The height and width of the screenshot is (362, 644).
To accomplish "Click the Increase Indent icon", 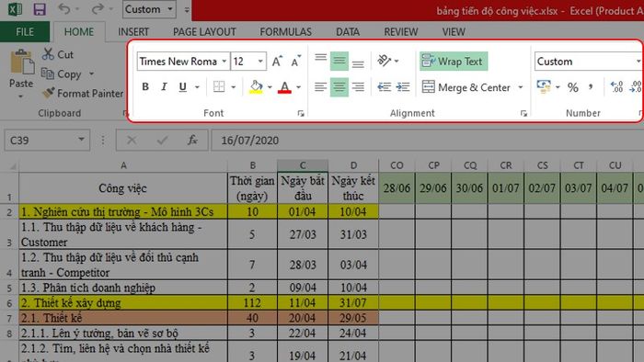I will pyautogui.click(x=403, y=87).
